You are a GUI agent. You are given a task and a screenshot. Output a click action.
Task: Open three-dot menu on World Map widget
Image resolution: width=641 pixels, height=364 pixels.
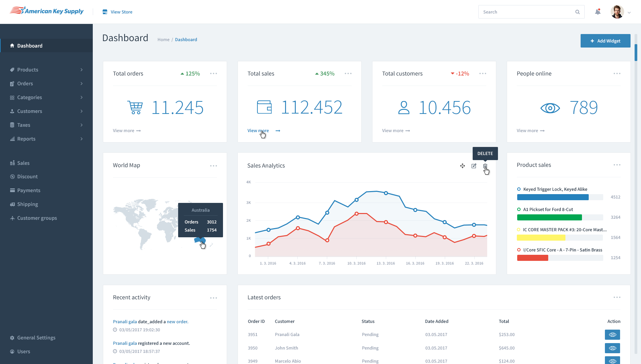[214, 166]
